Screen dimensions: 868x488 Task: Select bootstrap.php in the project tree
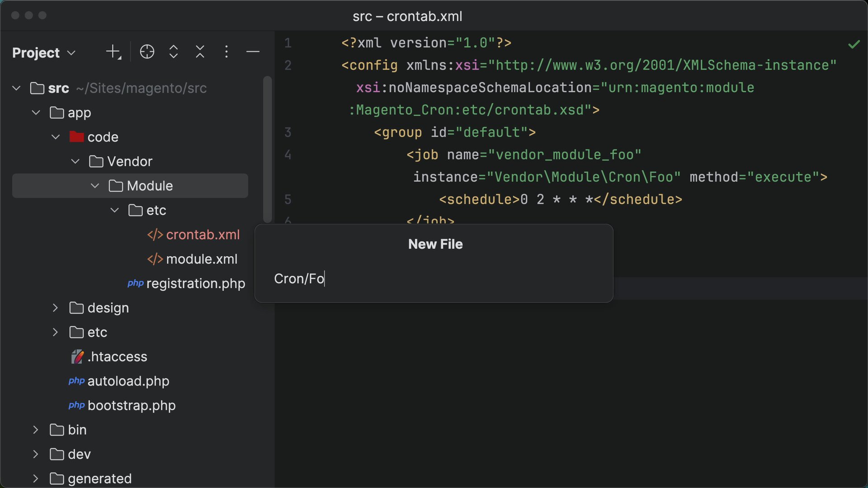[132, 405]
